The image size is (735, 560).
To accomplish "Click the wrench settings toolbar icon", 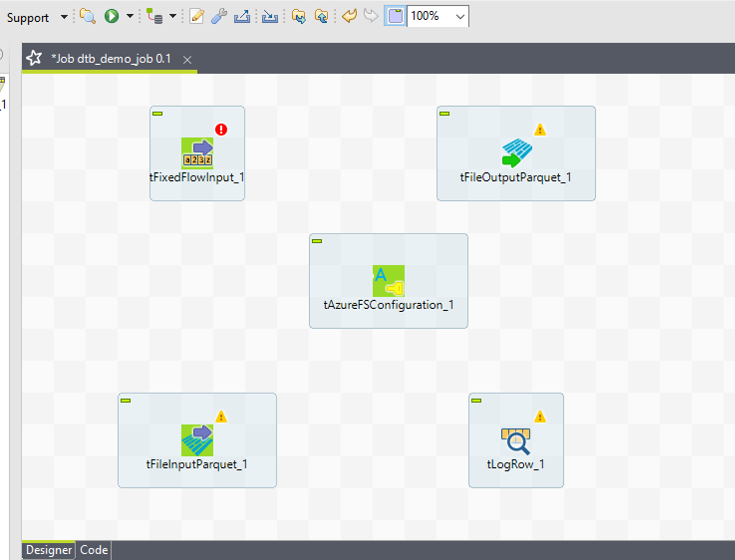I will click(x=219, y=16).
